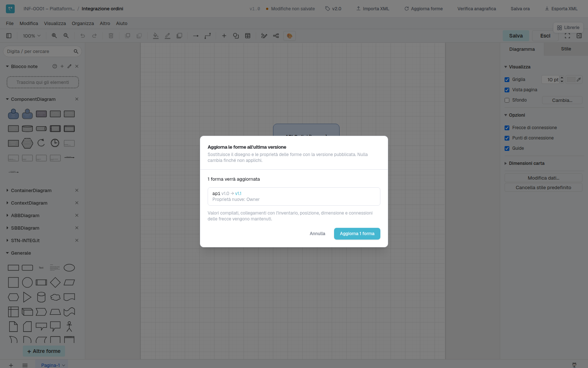Screen dimensions: 588x368
Task: Open the Organizza menu
Action: coord(83,23)
